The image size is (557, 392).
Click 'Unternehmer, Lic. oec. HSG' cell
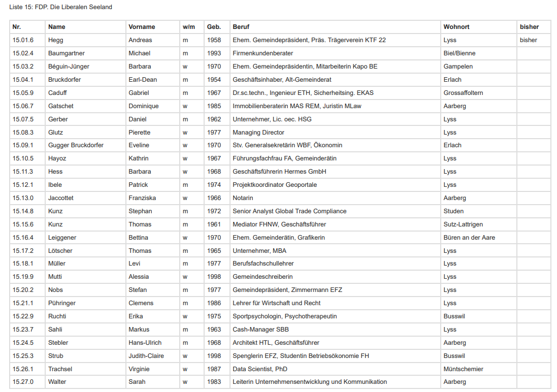click(x=272, y=119)
